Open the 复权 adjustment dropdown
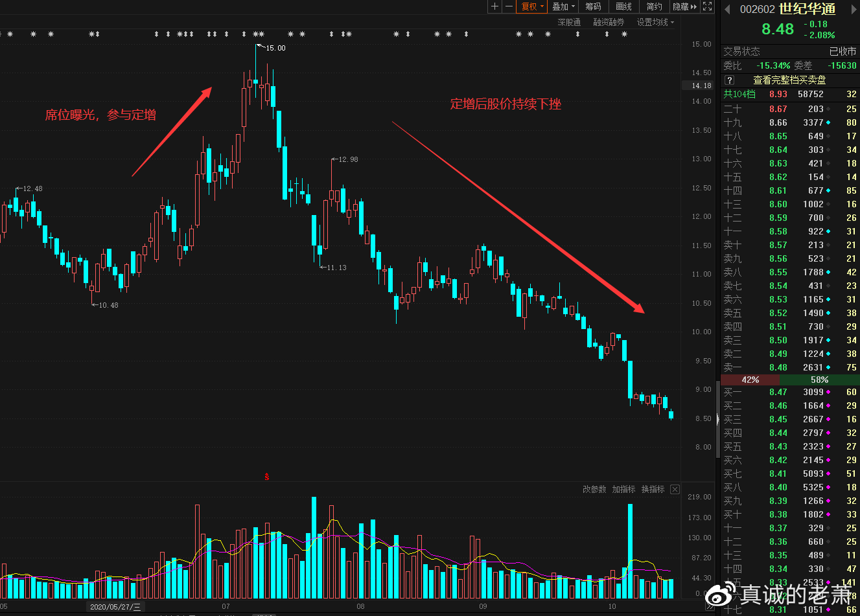Viewport: 860px width, 616px height. click(532, 6)
